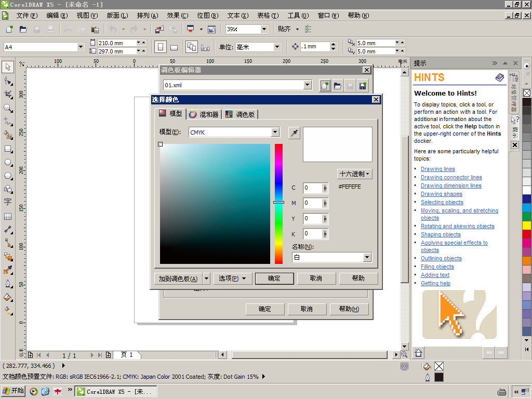Viewport: 532px width, 399px height.
Task: Click CorelDRAW X5 taskbar button
Action: pyautogui.click(x=116, y=392)
